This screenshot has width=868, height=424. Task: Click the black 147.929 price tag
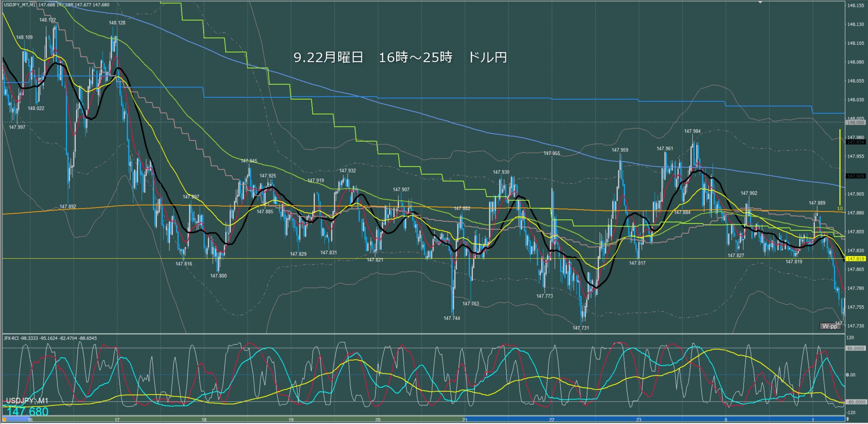click(855, 176)
